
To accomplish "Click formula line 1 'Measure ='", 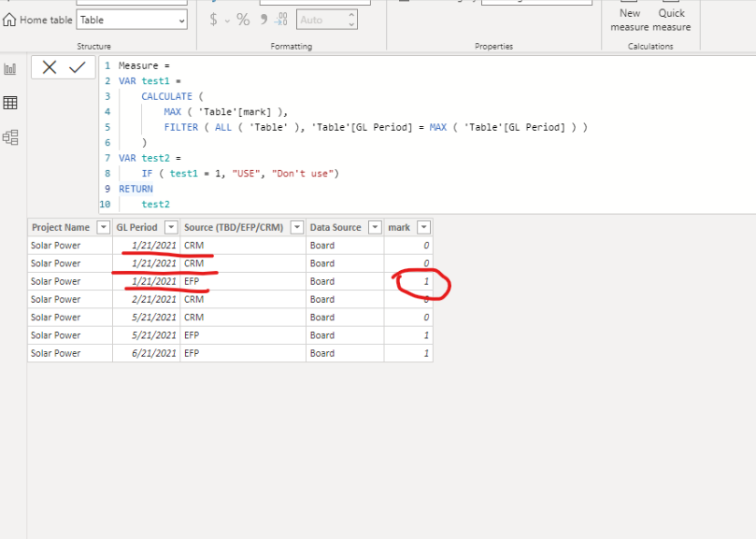I will tap(144, 65).
